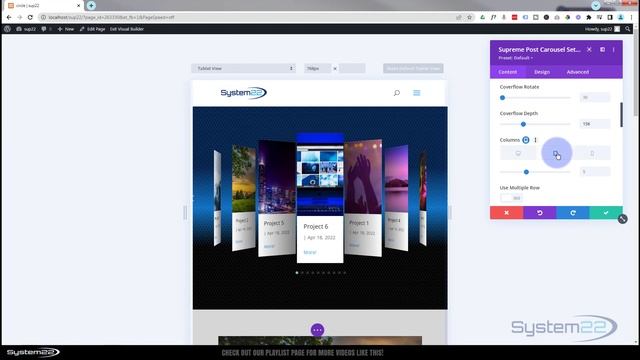This screenshot has width=640, height=360.
Task: Click Exit Visual Builder in admin bar
Action: pos(127,29)
